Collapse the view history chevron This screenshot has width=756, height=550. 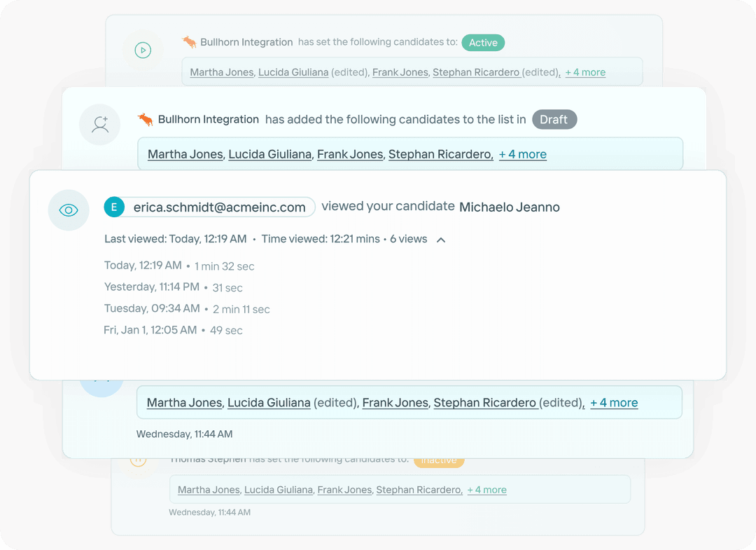point(441,239)
